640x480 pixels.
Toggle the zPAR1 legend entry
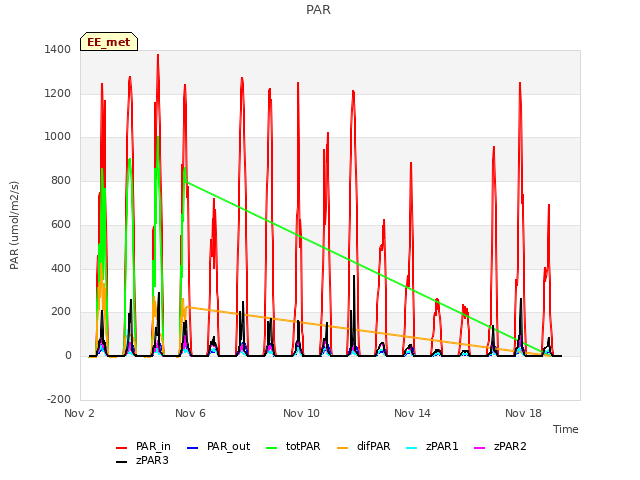pos(433,447)
